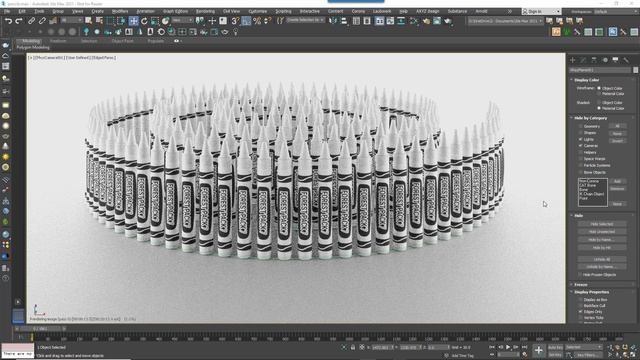Viewport: 640px width, 360px height.
Task: Open the Create tab in command panel
Action: pyautogui.click(x=573, y=60)
